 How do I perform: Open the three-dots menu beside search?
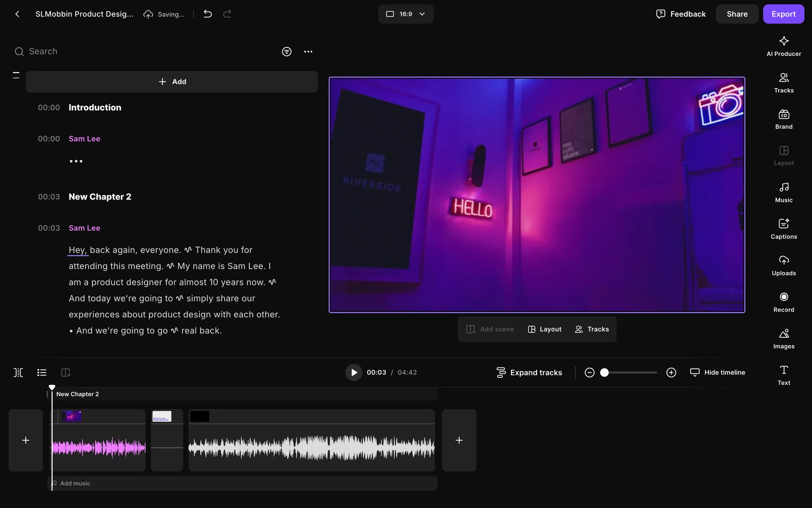tap(308, 52)
